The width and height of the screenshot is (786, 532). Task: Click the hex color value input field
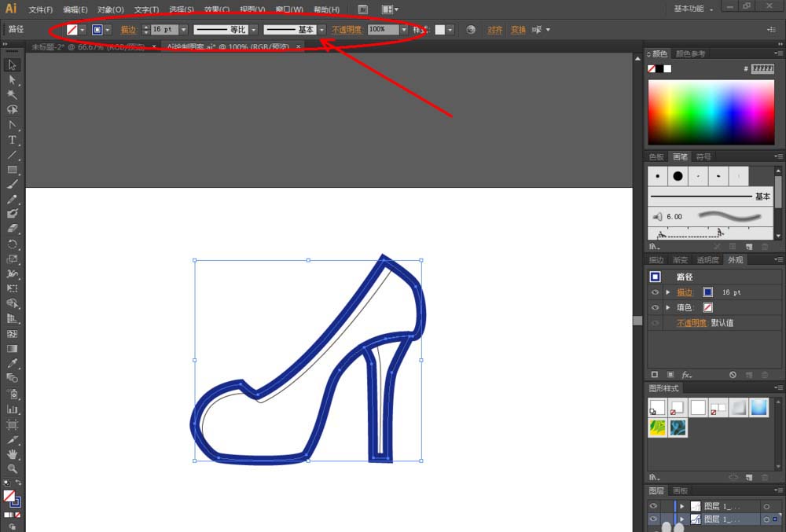762,69
